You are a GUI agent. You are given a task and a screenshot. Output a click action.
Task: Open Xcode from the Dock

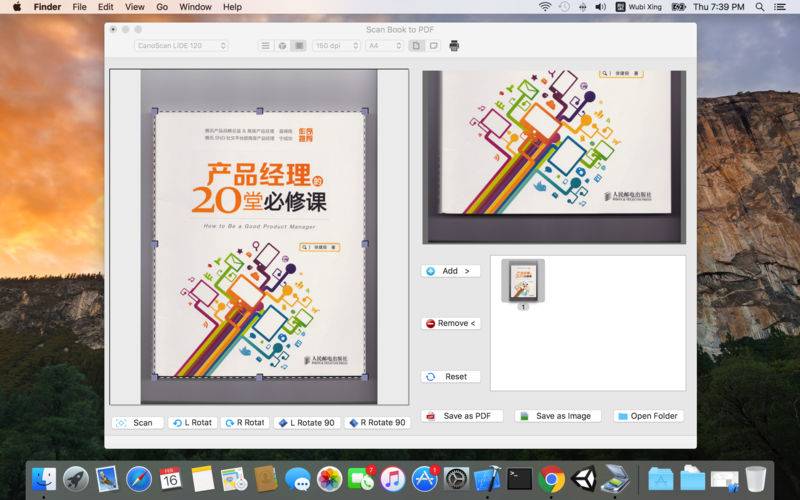click(x=488, y=479)
